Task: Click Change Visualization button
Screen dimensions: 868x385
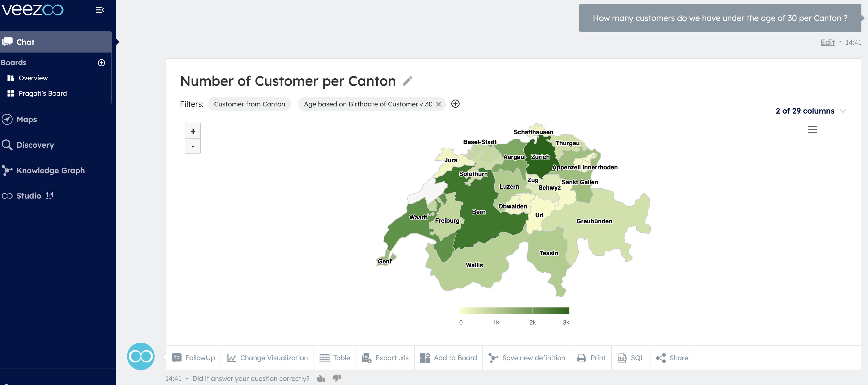Action: [x=267, y=358]
